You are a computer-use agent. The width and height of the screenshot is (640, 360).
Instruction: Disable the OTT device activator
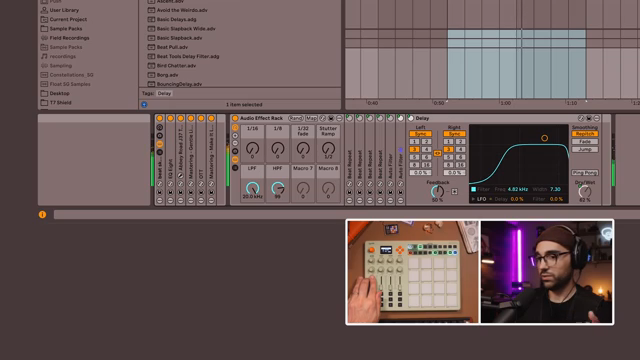point(201,118)
